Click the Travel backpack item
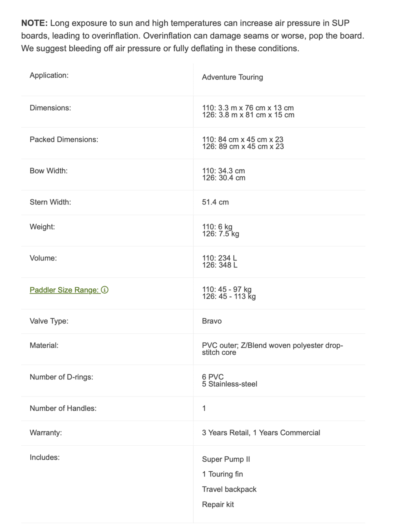Viewport: 394px width, 532px height. coord(229,489)
